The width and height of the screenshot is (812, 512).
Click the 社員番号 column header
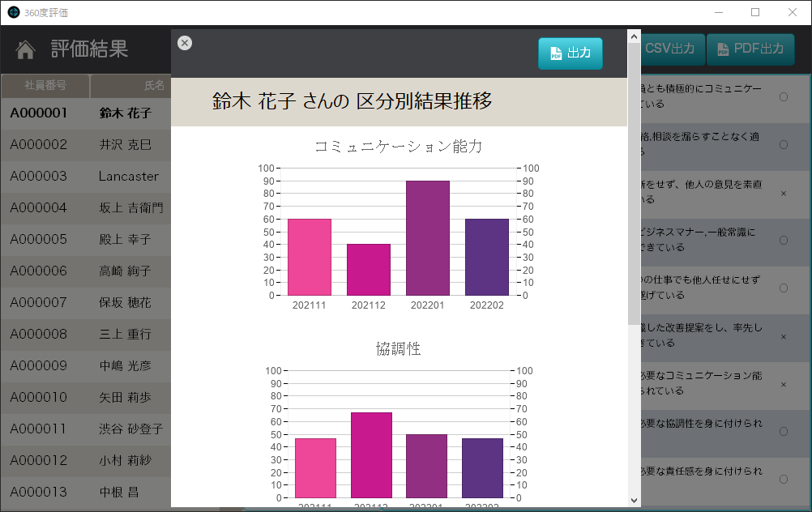(45, 85)
